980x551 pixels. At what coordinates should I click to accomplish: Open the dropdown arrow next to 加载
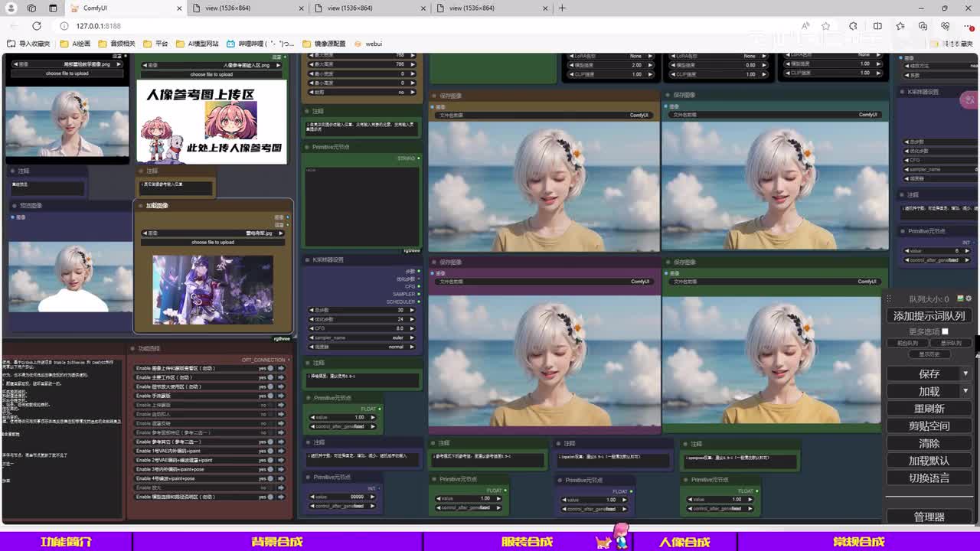tap(965, 391)
